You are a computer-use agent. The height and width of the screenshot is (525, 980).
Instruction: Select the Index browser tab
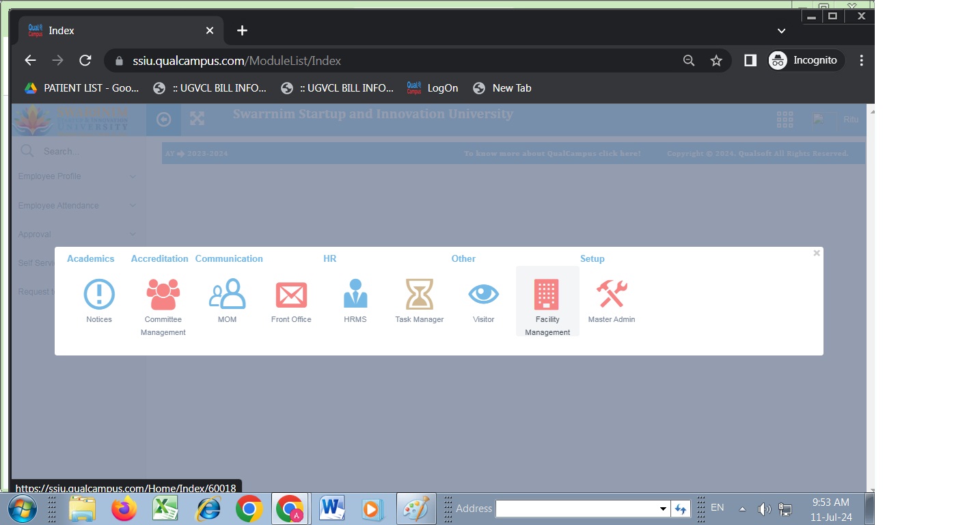[x=120, y=30]
